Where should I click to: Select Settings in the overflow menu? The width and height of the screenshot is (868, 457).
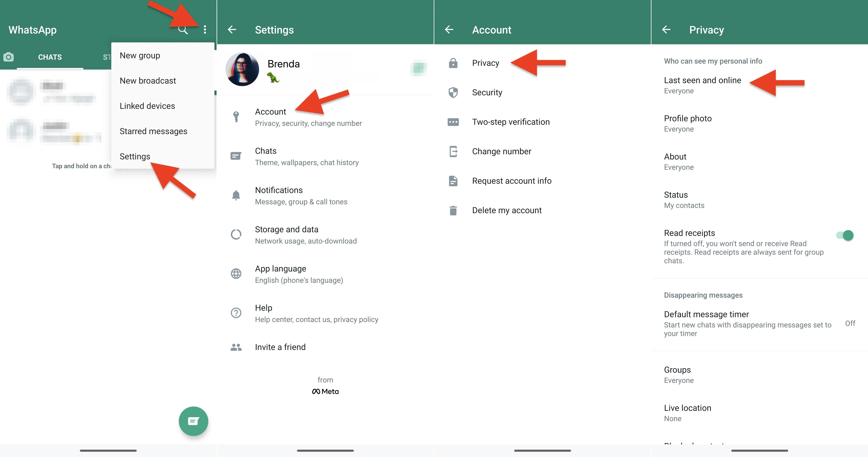[163, 157]
